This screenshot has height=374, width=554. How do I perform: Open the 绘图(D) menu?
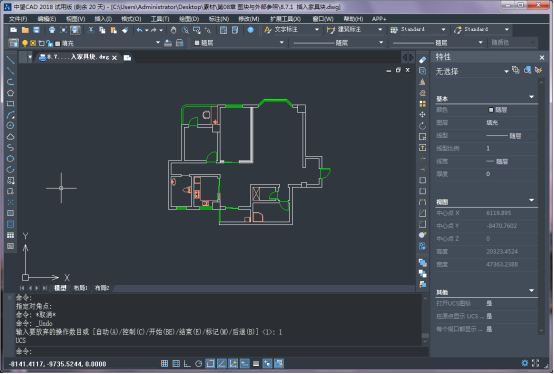pos(189,19)
